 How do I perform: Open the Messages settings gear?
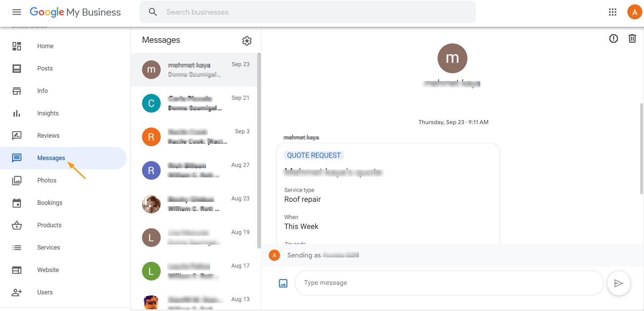tap(247, 41)
